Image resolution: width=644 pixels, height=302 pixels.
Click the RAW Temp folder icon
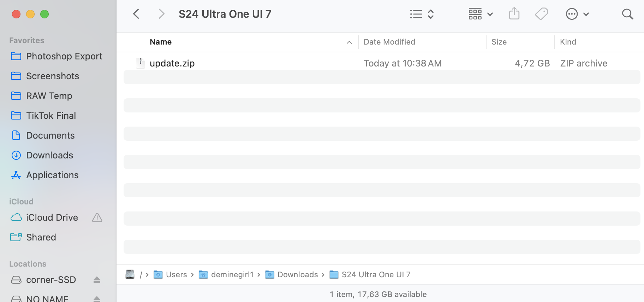(16, 95)
